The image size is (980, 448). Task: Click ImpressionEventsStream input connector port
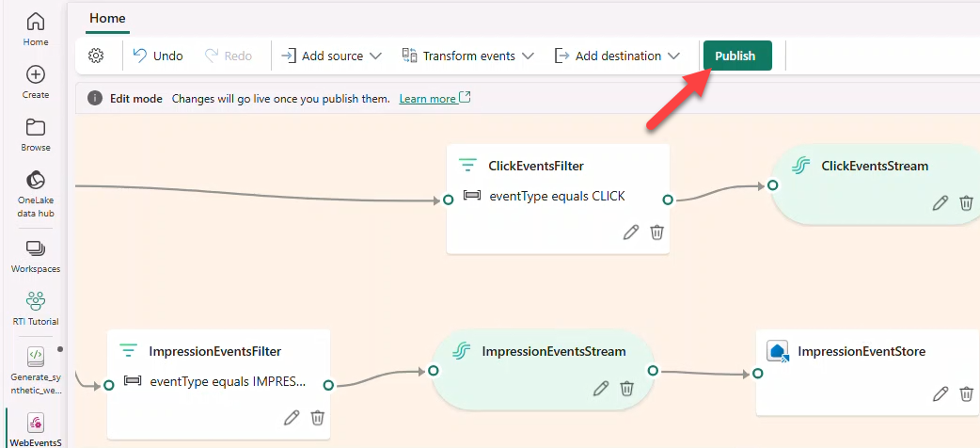pos(434,371)
